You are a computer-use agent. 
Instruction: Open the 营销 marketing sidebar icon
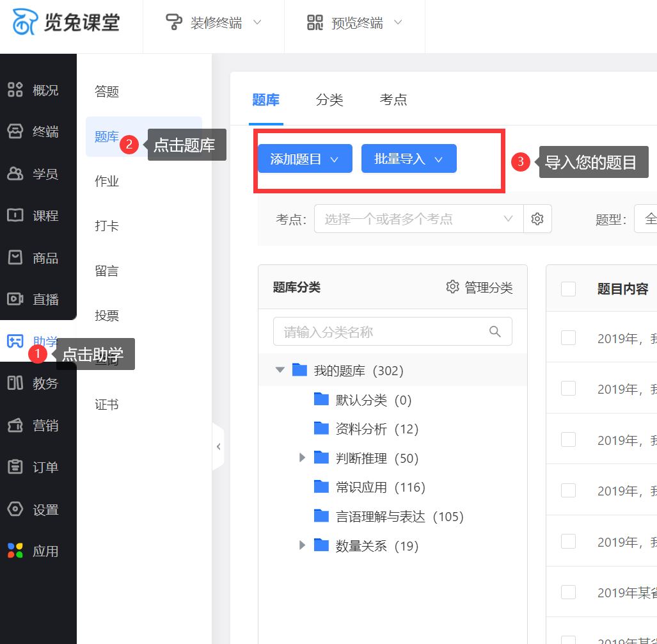(x=15, y=425)
